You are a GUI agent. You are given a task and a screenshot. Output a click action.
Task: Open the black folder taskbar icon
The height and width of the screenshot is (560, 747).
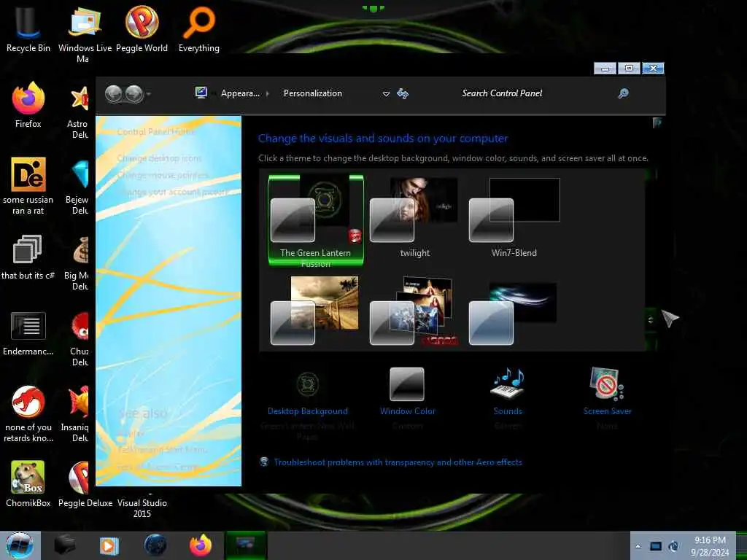pos(65,545)
